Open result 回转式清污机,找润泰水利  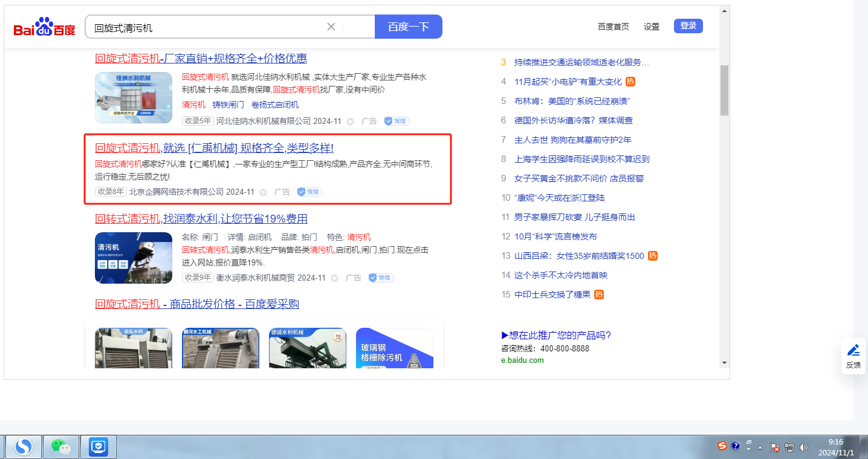(201, 219)
